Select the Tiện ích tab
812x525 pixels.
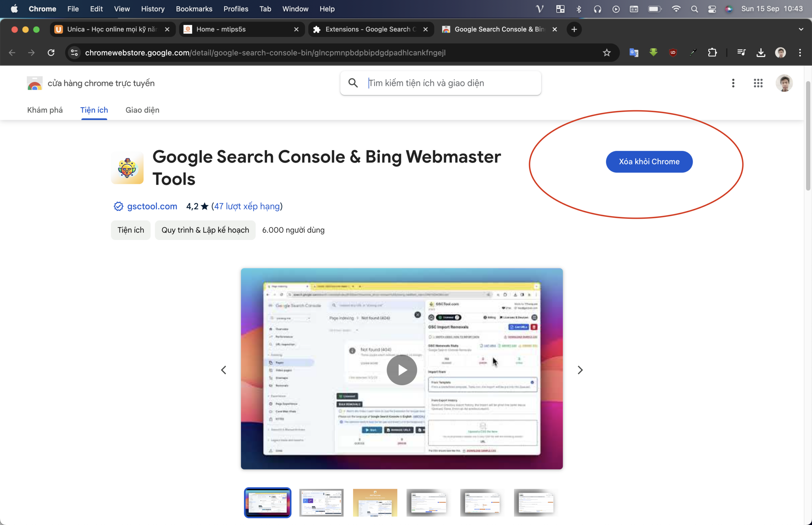94,110
